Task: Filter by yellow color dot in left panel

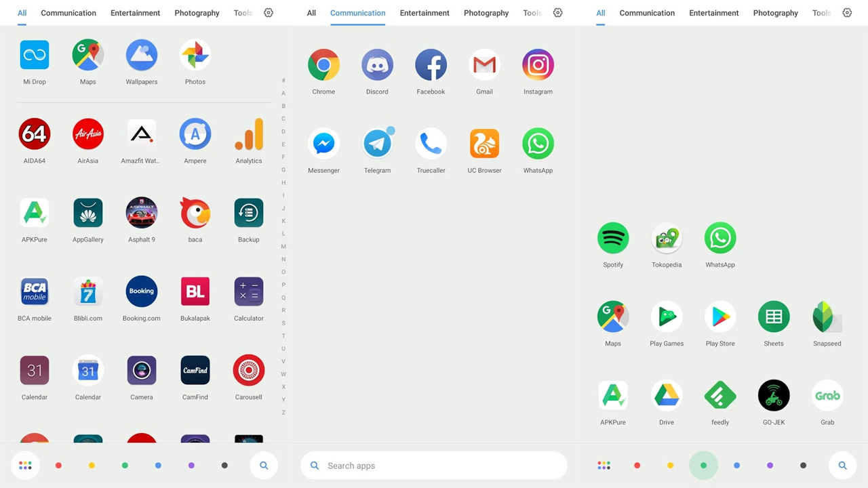Action: pyautogui.click(x=92, y=466)
